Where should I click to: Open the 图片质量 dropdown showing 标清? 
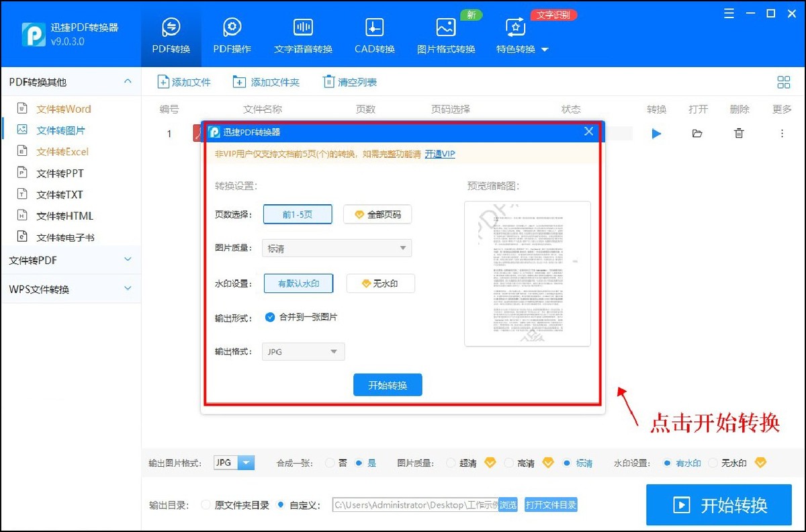336,248
